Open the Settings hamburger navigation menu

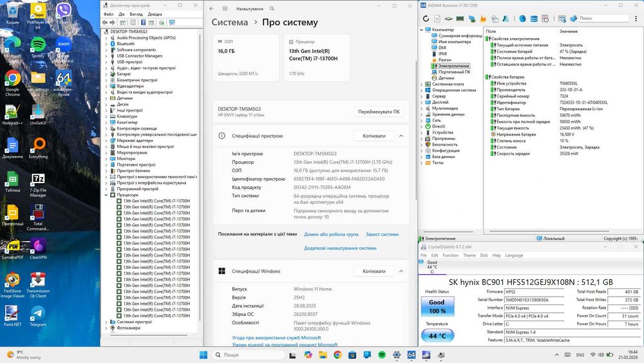click(225, 8)
